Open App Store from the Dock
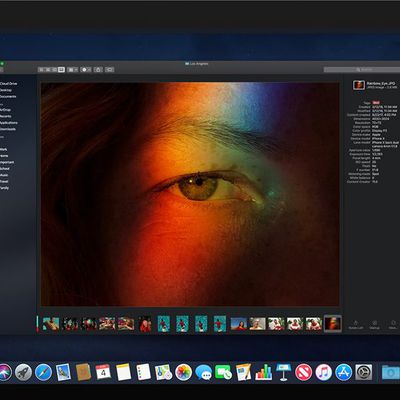This screenshot has height=400, width=400. pos(344,372)
